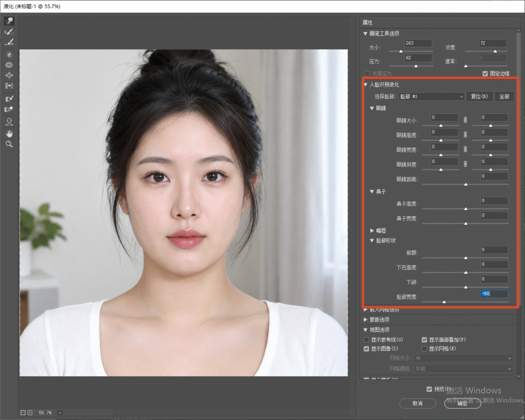Toggle the 预览 preview checkbox
Image resolution: width=525 pixels, height=420 pixels.
click(429, 389)
